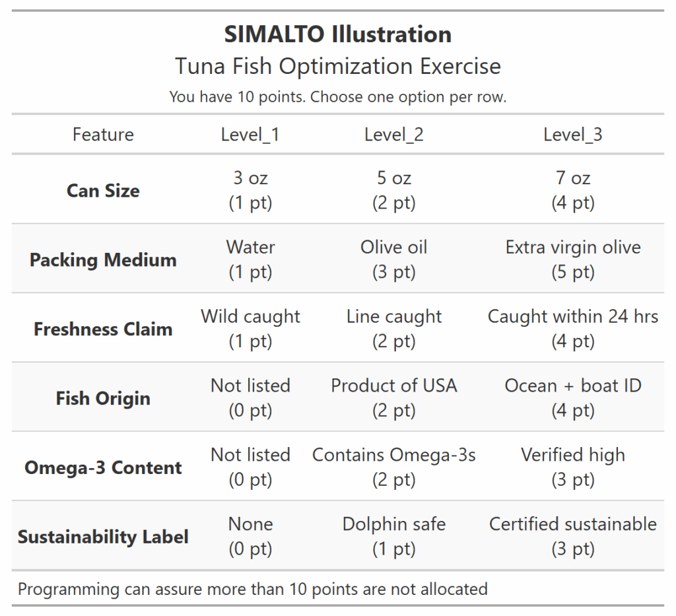Screen dimensions: 676x616
Task: Select Product of USA fish origin
Action: click(x=393, y=398)
